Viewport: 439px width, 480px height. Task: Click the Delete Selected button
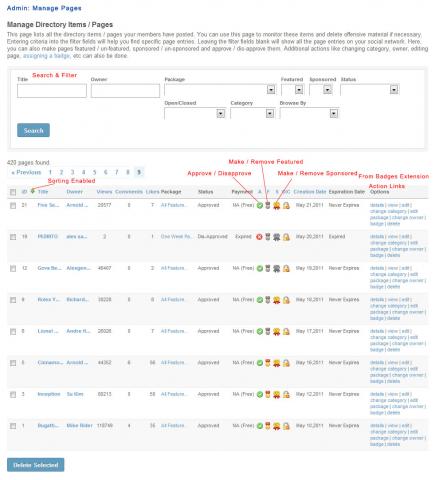[36, 465]
